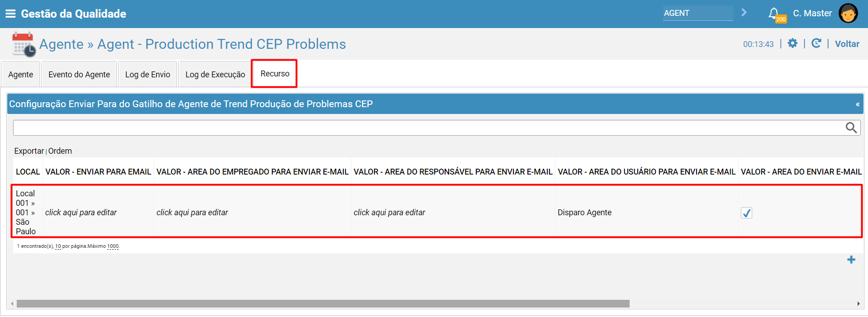Screen dimensions: 868x317
Task: Click the Disparo Agente cell
Action: click(x=584, y=213)
